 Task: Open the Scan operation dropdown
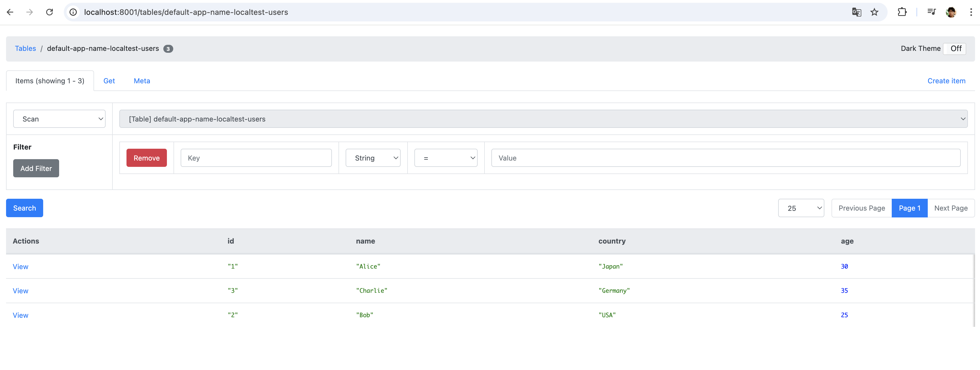59,119
